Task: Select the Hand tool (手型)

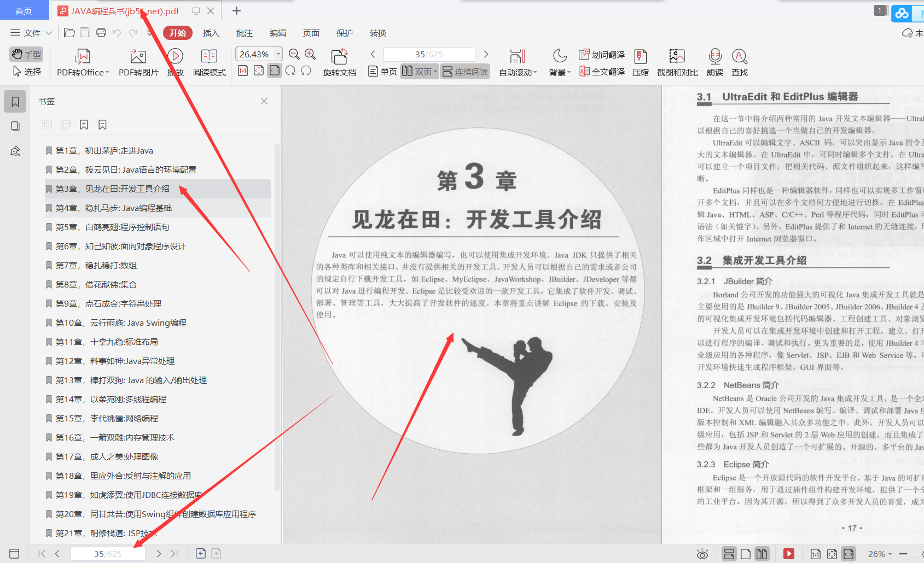Action: (26, 54)
